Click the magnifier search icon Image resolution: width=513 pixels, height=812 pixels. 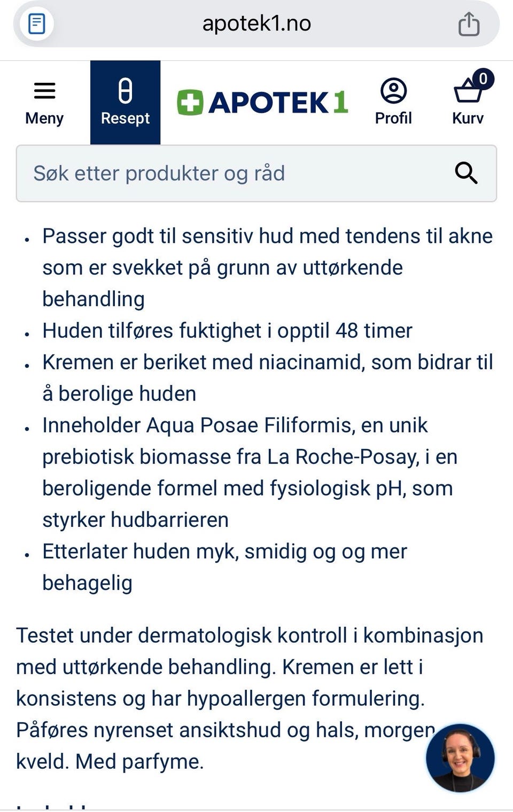coord(466,174)
